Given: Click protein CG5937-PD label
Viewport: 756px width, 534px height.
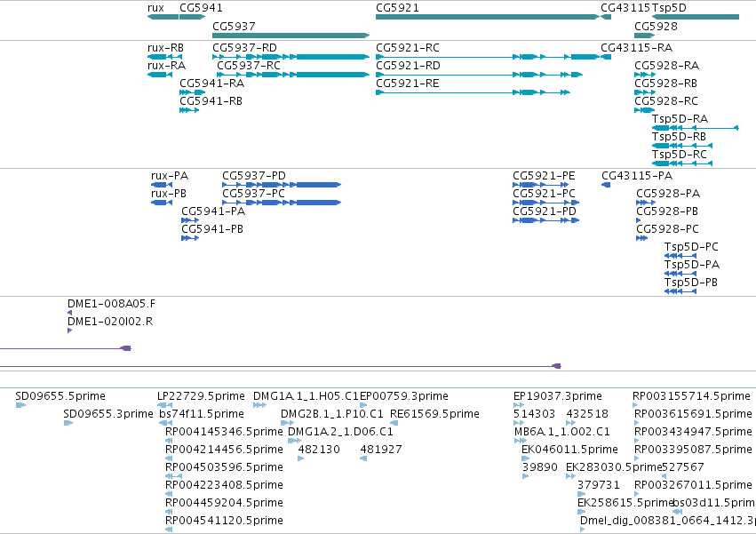Looking at the screenshot, I should [254, 176].
